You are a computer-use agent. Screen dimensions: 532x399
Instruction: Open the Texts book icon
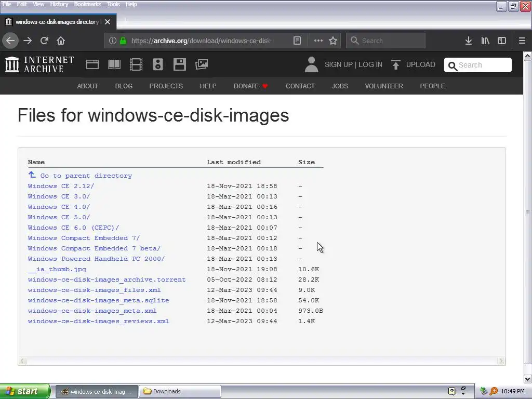coord(114,64)
